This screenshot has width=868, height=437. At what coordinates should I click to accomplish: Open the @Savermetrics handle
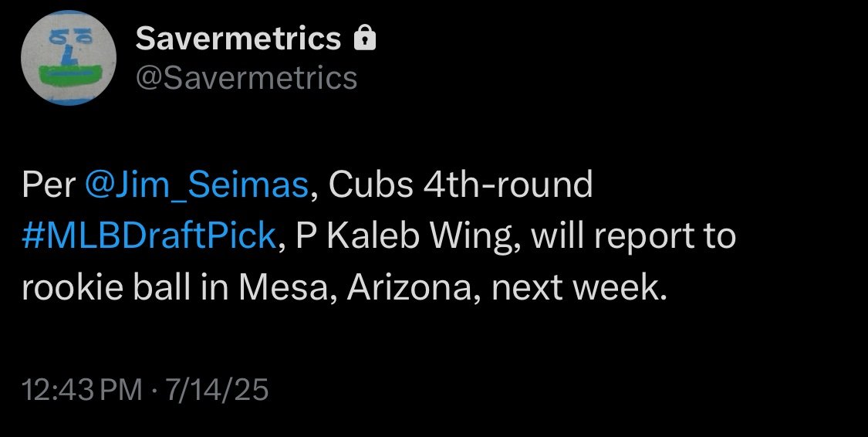pos(247,77)
